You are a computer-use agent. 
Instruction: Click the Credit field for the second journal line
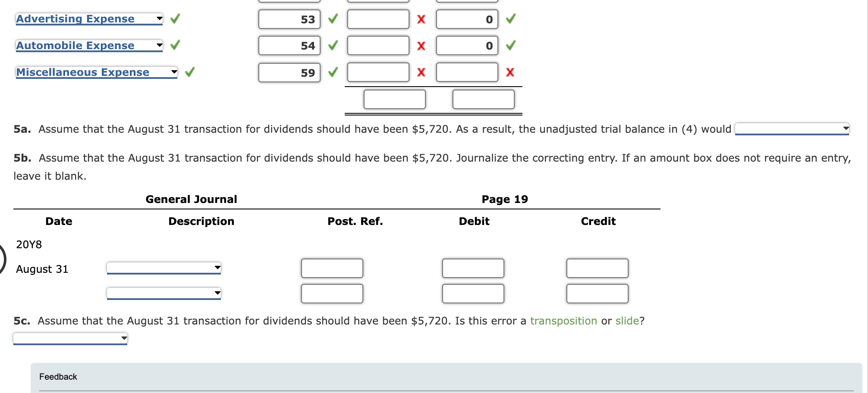pyautogui.click(x=598, y=294)
